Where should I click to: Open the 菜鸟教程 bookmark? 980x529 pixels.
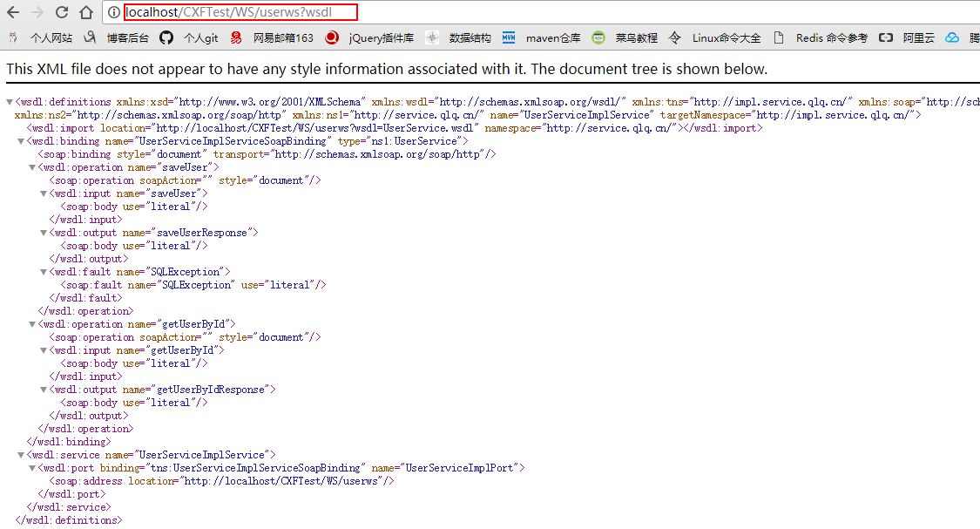click(x=636, y=38)
